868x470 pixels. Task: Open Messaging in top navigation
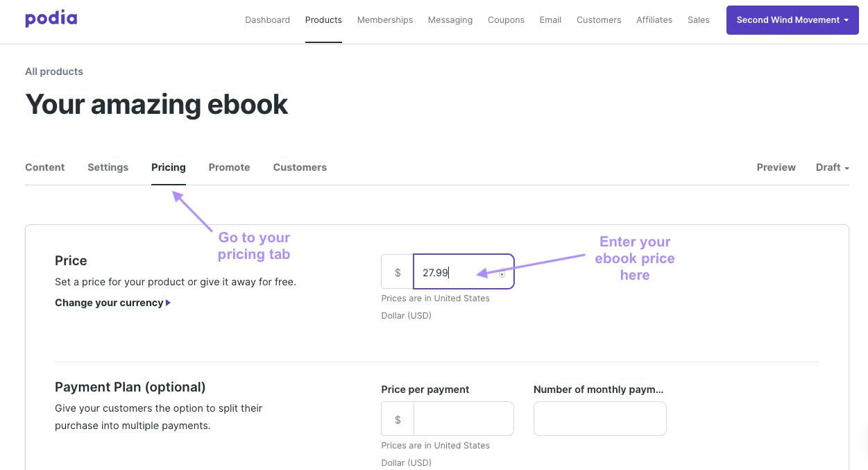(450, 20)
